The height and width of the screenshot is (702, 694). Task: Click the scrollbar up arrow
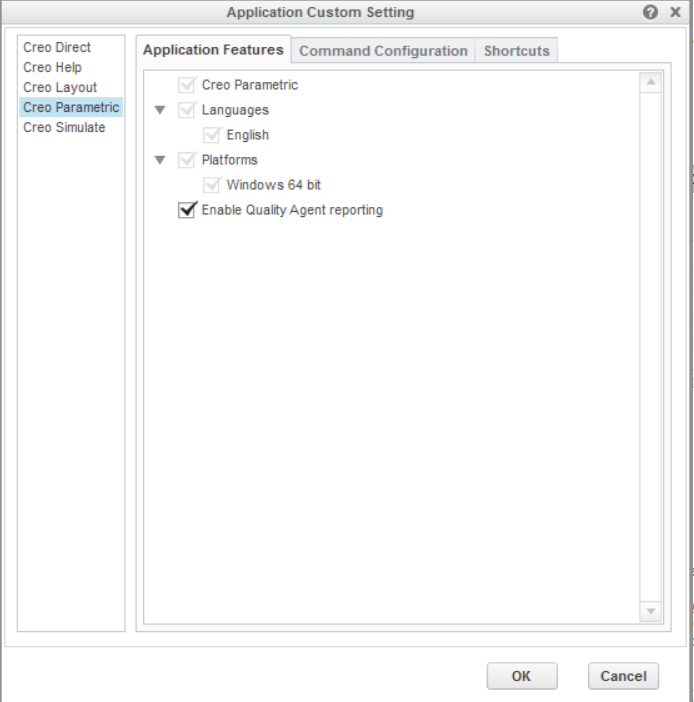(x=651, y=82)
